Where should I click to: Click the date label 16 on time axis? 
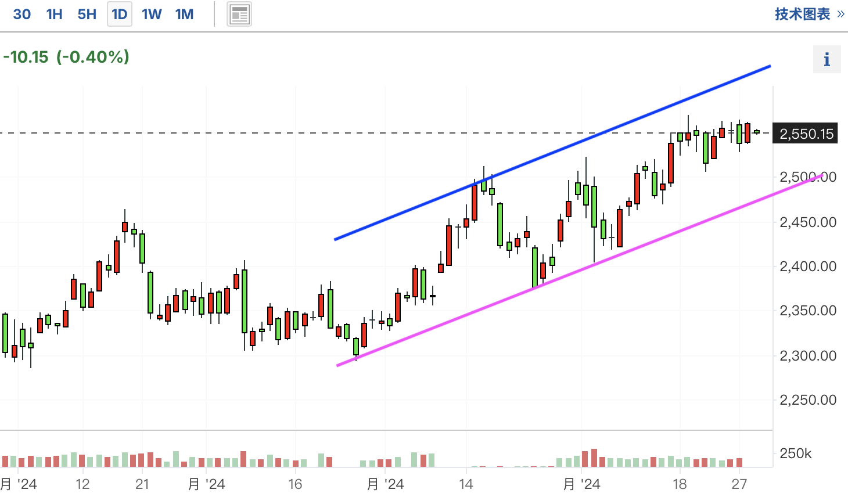point(295,484)
